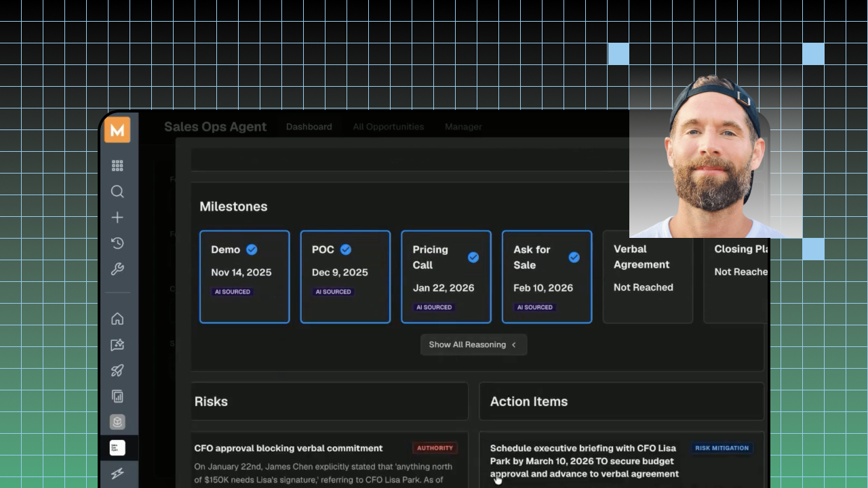Click the Risks heading
Screen dimensions: 868x488
[x=211, y=401]
